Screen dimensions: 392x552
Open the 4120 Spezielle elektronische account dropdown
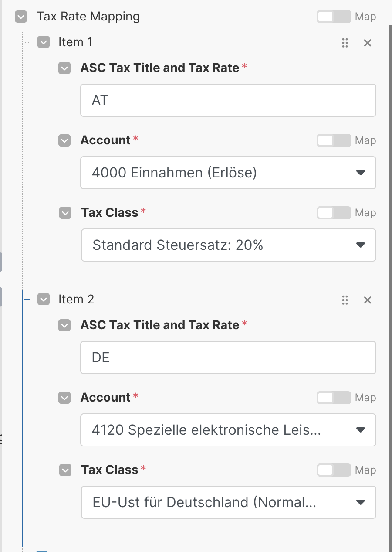coord(228,430)
